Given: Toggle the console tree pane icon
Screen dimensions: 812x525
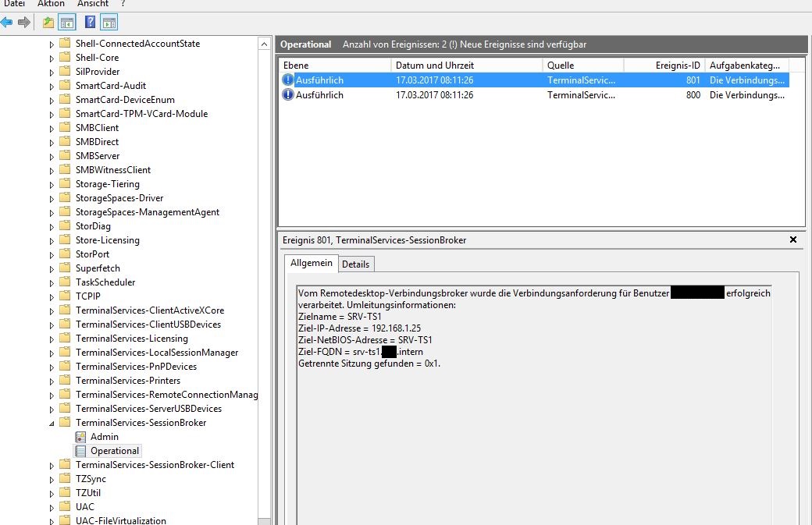Looking at the screenshot, I should [66, 23].
